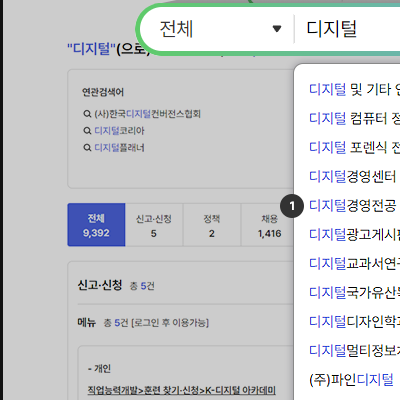Choose suggestion 디지털멀티정보
Viewport: 400px width, 400px height.
pos(354,350)
